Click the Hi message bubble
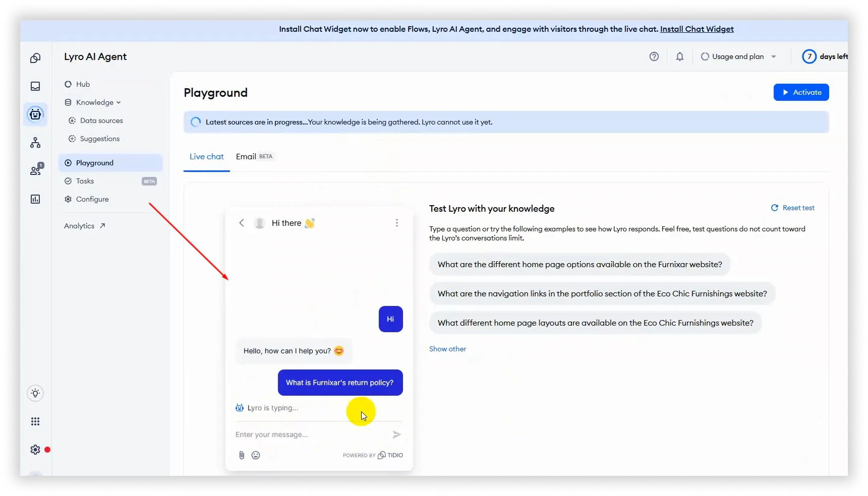The width and height of the screenshot is (868, 496). [x=390, y=319]
